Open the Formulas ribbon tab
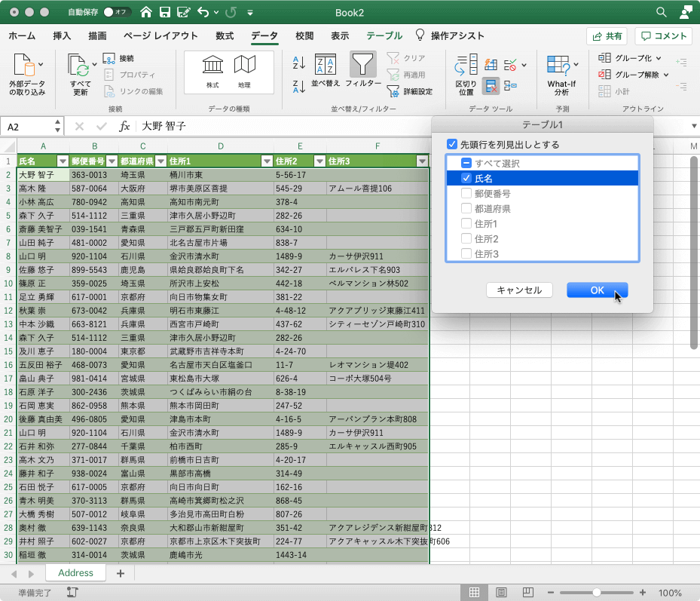 pos(225,35)
